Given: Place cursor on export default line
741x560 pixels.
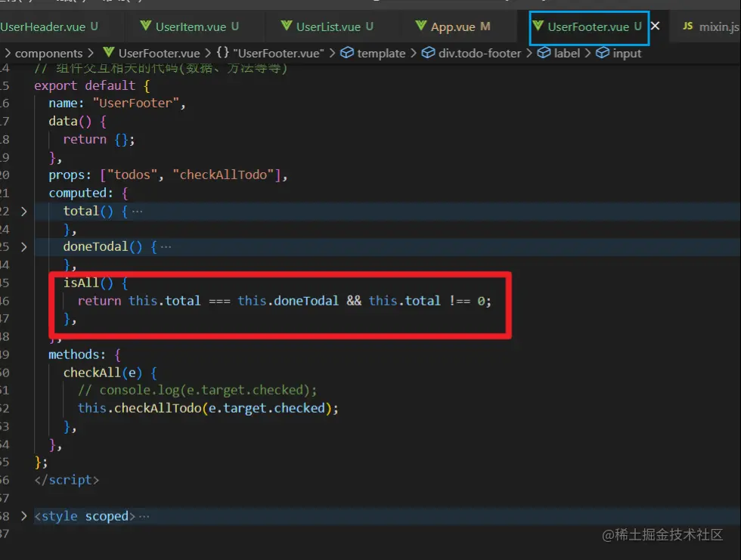Looking at the screenshot, I should pyautogui.click(x=92, y=86).
